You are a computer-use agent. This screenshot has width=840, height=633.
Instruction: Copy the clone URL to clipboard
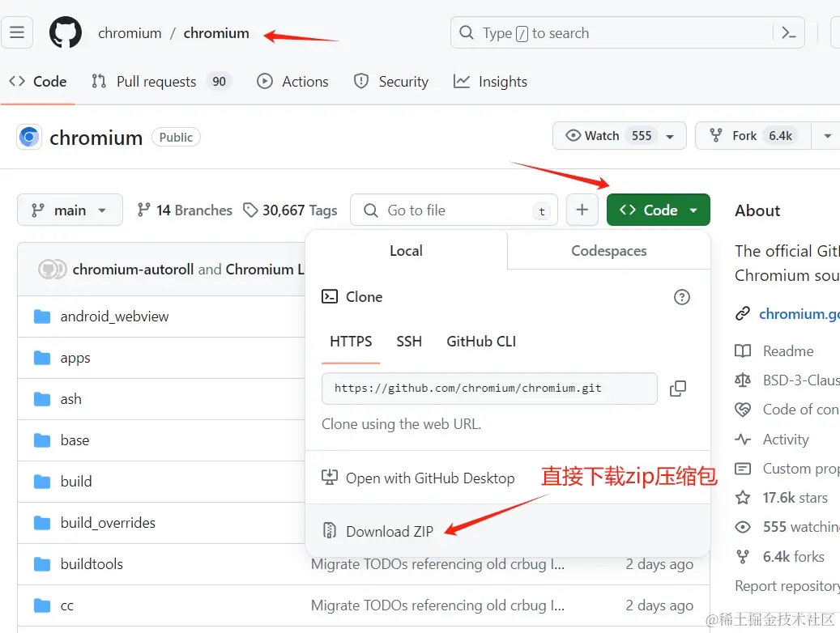(678, 389)
